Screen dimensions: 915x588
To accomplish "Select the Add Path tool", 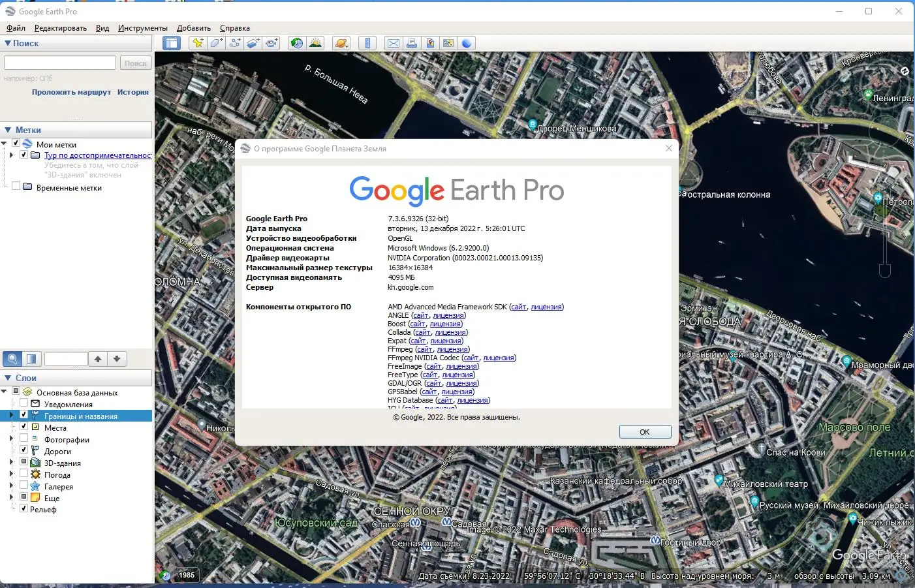I will pyautogui.click(x=234, y=43).
